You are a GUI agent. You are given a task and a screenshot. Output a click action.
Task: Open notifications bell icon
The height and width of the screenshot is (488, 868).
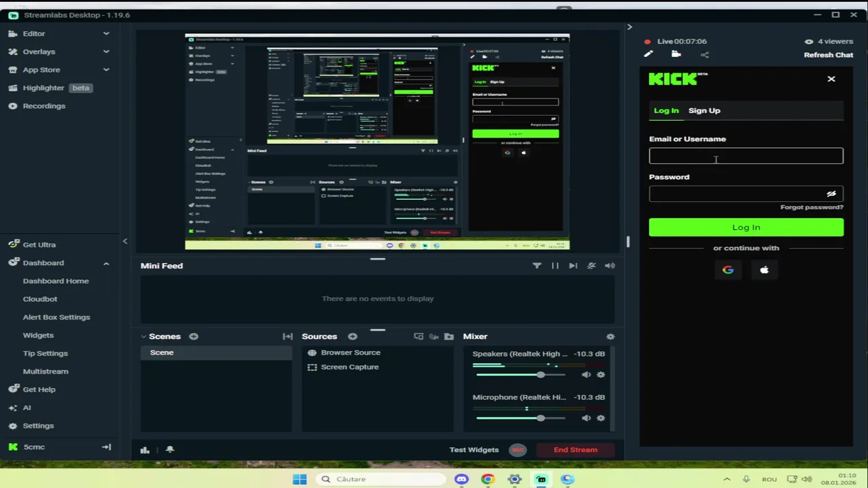pyautogui.click(x=170, y=450)
